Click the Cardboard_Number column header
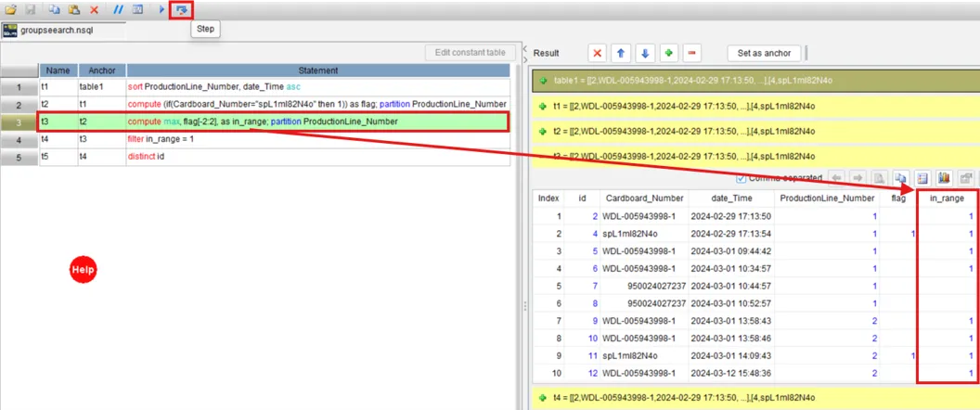The width and height of the screenshot is (980, 410). (643, 199)
